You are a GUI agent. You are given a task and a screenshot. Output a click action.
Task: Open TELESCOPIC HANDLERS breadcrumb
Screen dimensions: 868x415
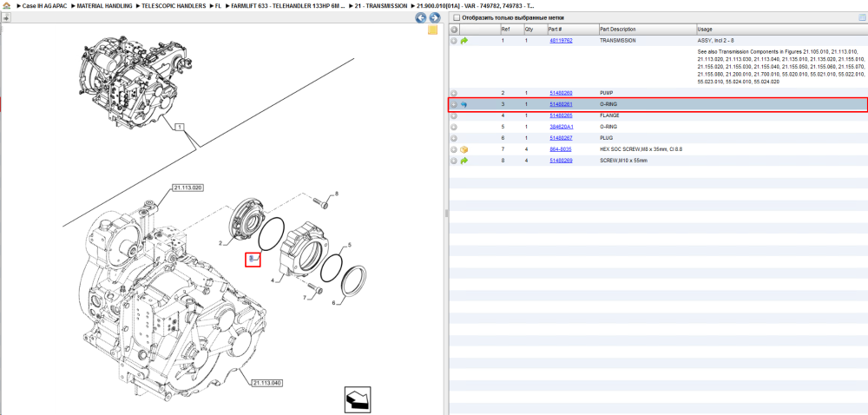tap(173, 5)
